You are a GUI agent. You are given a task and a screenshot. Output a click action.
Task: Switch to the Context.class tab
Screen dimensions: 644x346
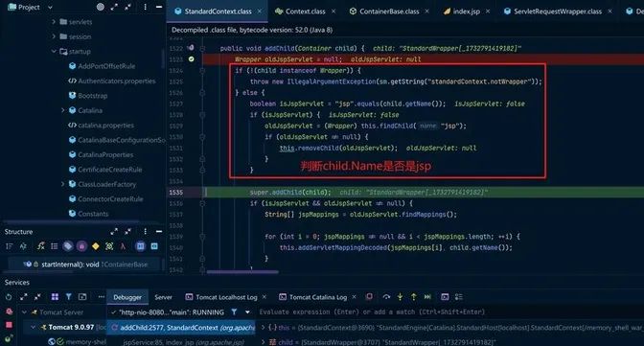pyautogui.click(x=306, y=12)
